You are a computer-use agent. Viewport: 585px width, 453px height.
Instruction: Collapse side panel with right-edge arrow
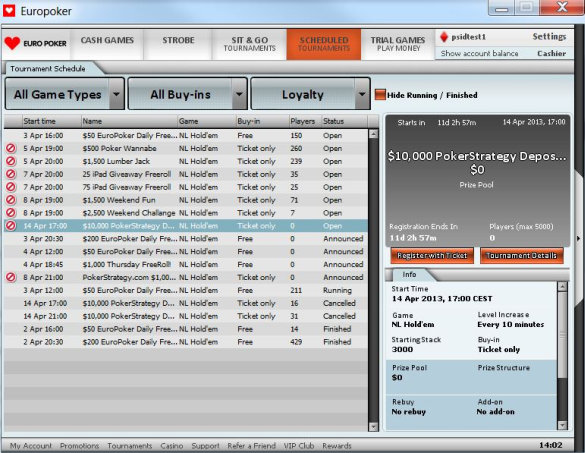coord(579,238)
